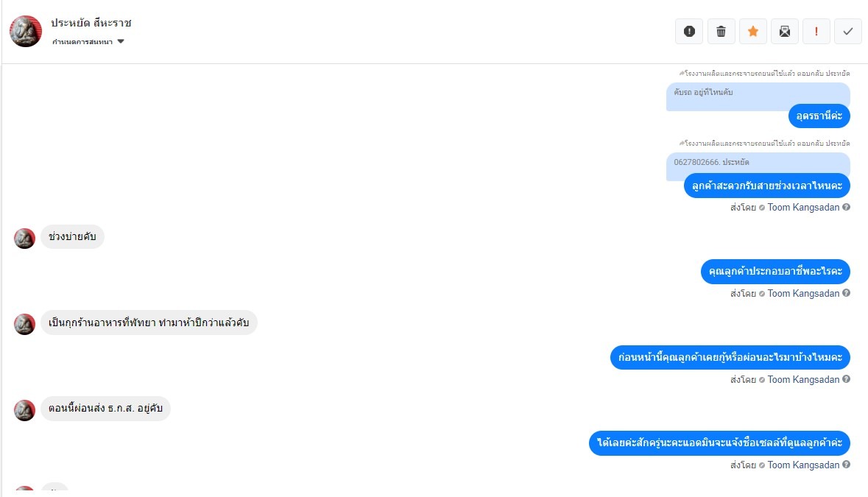The height and width of the screenshot is (497, 868).
Task: Mark conversation done with the checkmark
Action: pos(848,32)
